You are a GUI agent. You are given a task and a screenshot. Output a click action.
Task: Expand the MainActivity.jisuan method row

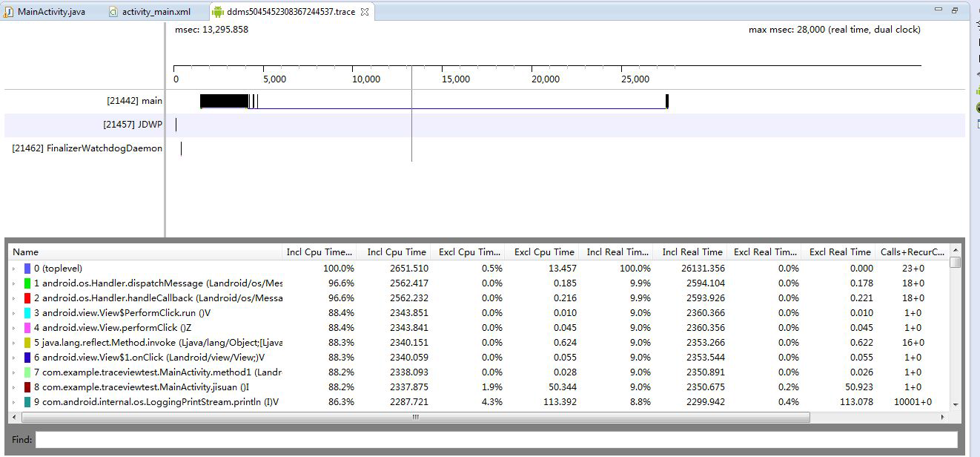click(x=14, y=387)
